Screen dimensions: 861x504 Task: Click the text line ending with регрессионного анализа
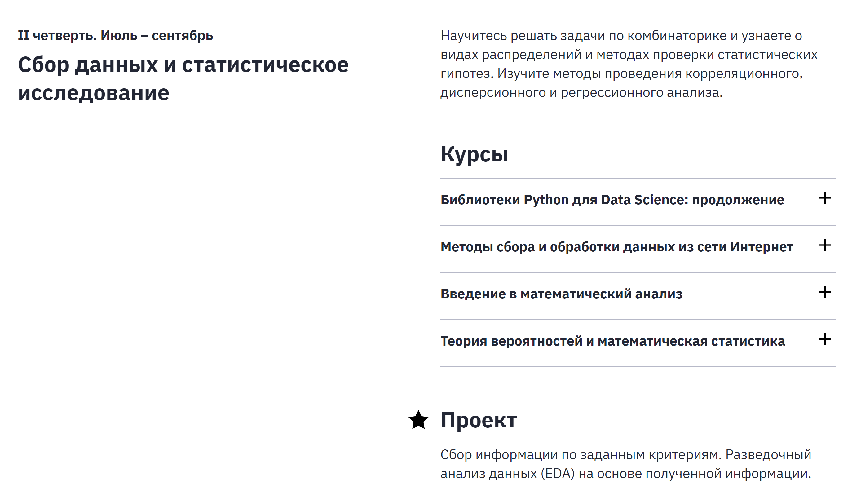click(x=581, y=93)
